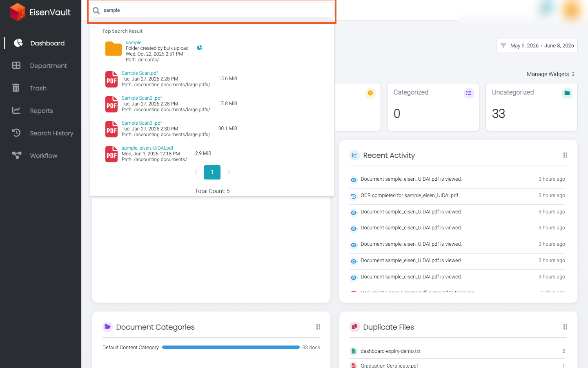Click the Uncategorized count 33

[499, 114]
